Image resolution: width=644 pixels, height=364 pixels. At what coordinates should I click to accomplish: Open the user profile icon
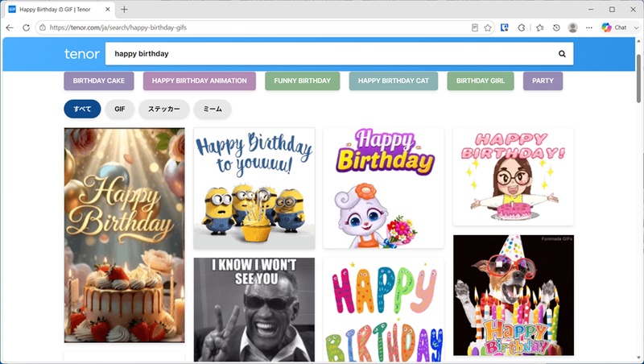(x=572, y=27)
